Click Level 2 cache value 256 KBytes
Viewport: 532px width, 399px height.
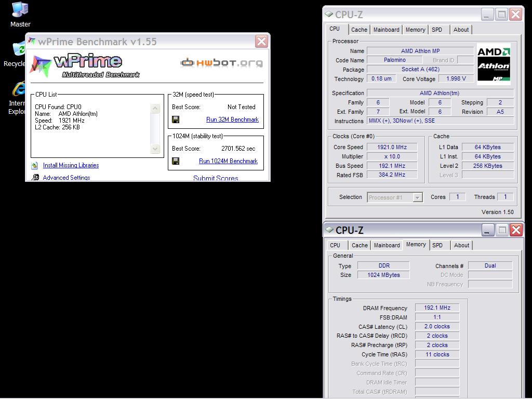point(487,166)
